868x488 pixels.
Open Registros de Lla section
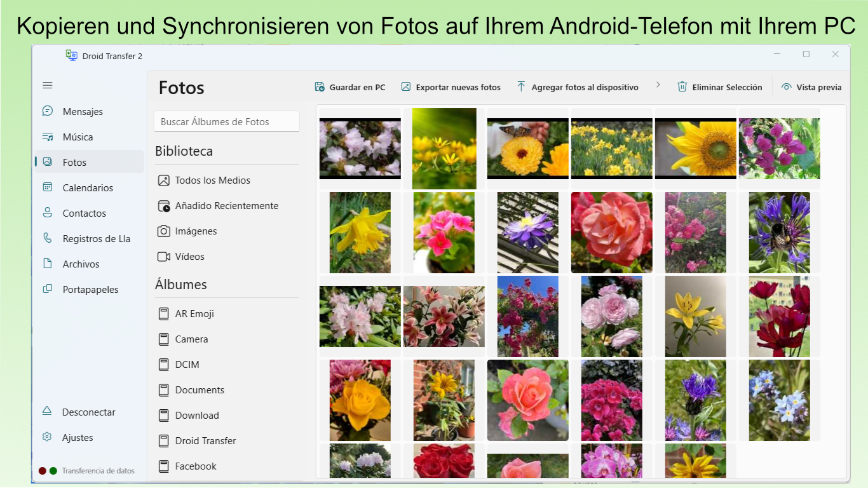point(89,238)
